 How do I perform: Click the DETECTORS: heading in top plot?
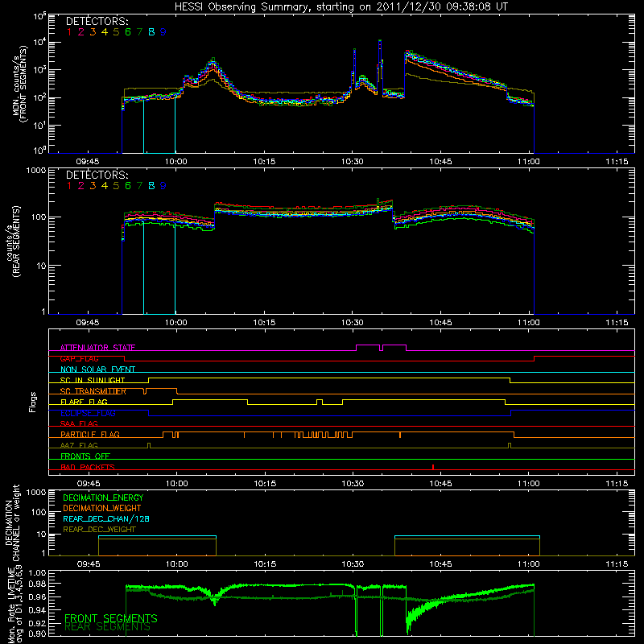[x=97, y=22]
